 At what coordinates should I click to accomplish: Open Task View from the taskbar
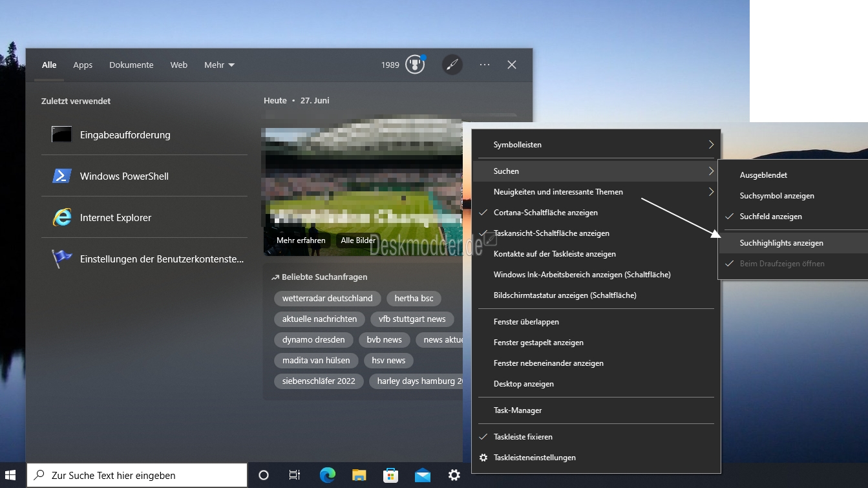tap(294, 475)
